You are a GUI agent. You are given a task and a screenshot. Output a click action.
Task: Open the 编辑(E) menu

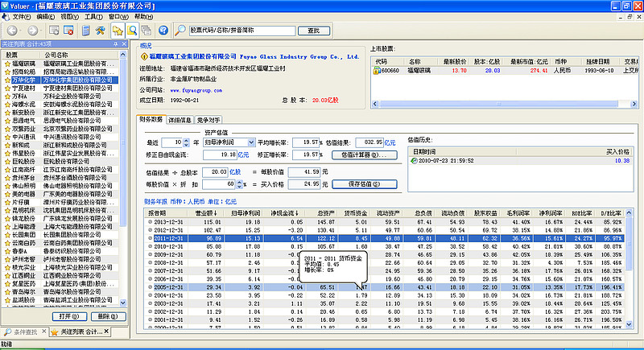point(45,17)
